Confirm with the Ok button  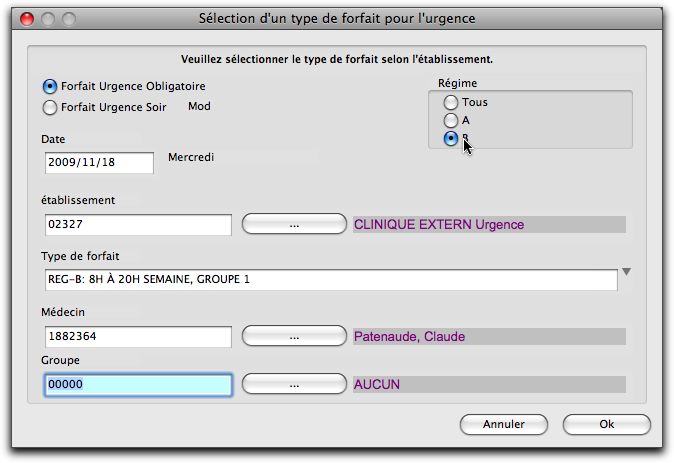pyautogui.click(x=607, y=424)
